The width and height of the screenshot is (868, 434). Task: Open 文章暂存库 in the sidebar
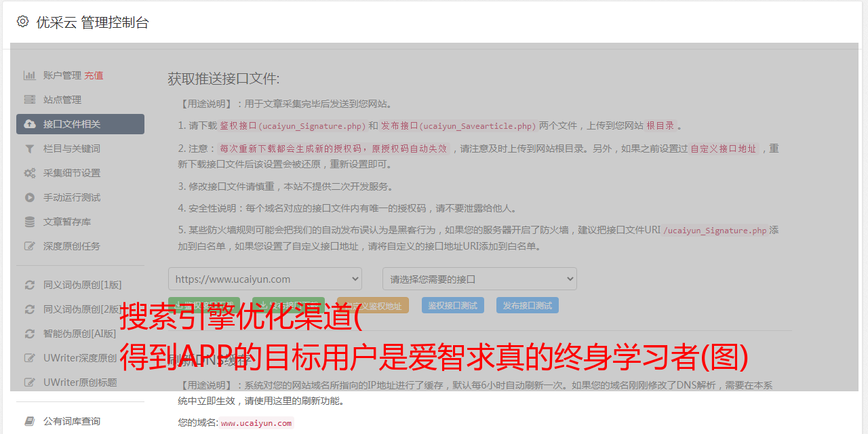pos(67,222)
